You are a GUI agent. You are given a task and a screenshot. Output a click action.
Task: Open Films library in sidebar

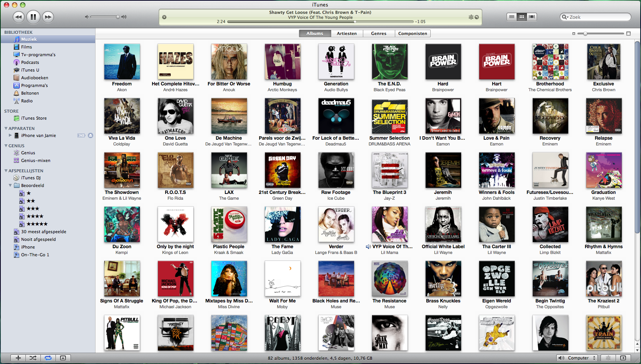pos(48,47)
